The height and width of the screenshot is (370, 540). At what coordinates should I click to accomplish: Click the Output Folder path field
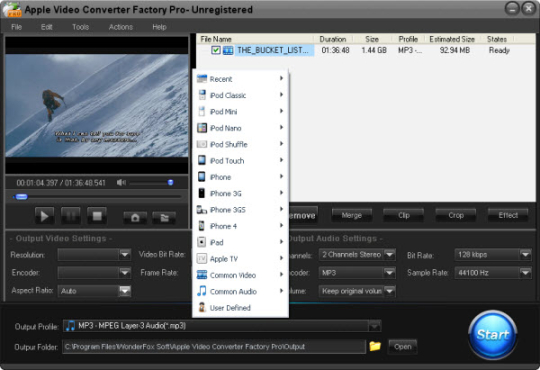214,347
